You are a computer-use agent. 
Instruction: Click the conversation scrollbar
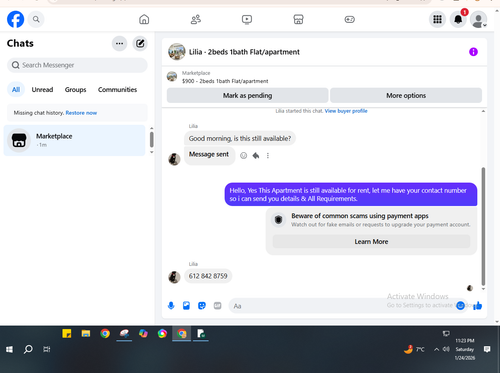[483, 227]
